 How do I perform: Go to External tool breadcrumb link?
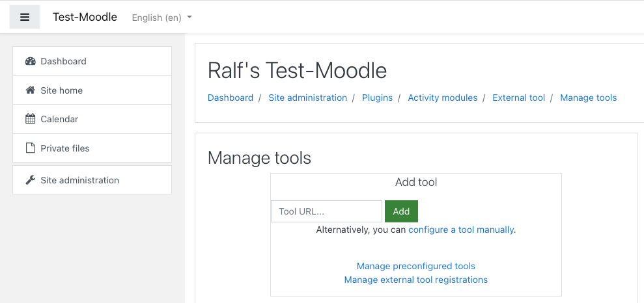519,98
